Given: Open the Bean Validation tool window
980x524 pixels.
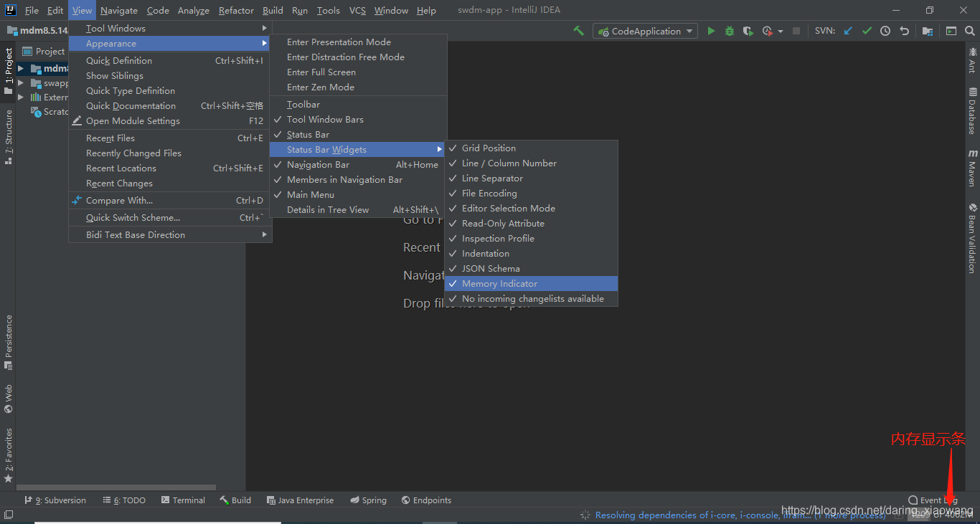Looking at the screenshot, I should tap(973, 238).
